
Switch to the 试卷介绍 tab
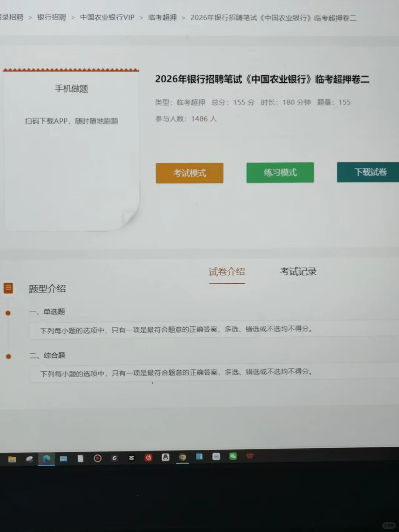point(227,272)
